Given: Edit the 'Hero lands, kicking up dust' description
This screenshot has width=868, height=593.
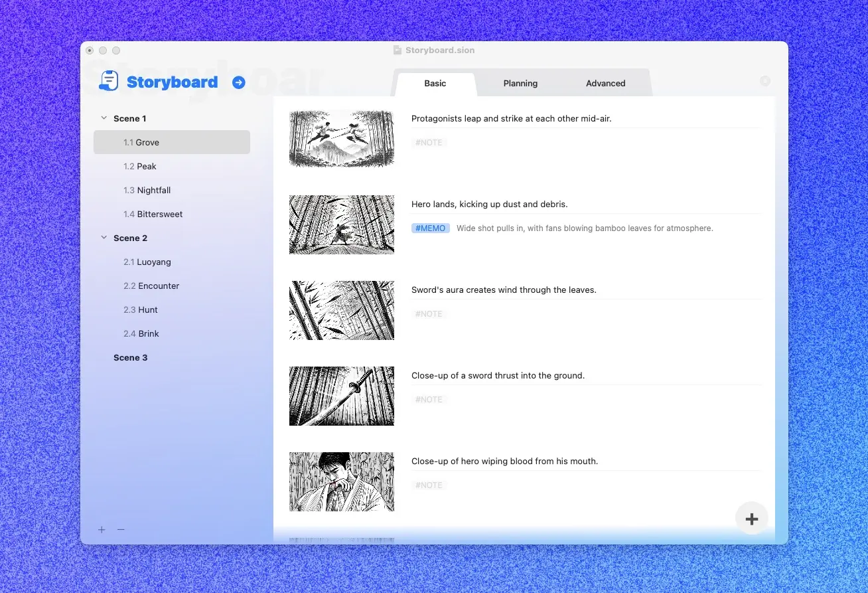Looking at the screenshot, I should pyautogui.click(x=490, y=205).
